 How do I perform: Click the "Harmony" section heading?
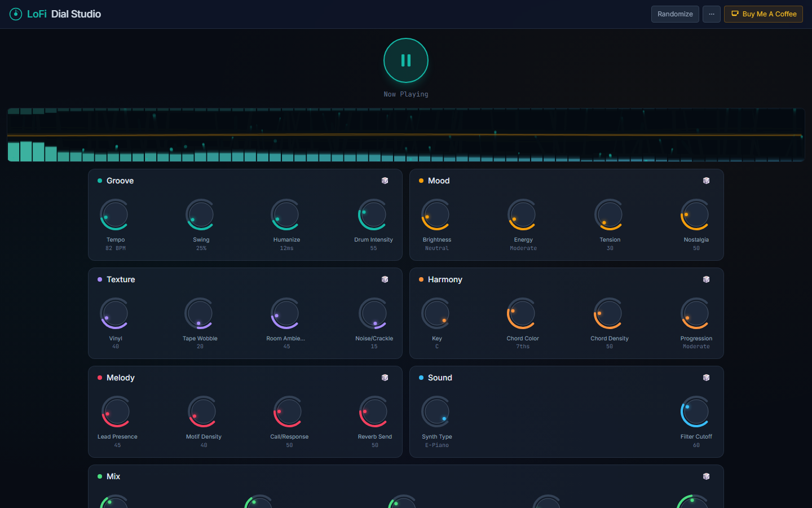tap(445, 279)
